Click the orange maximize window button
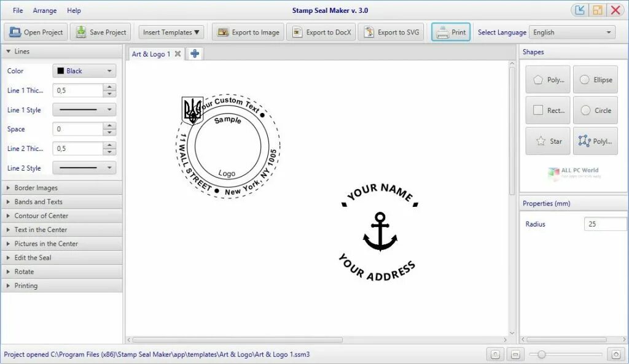 (598, 10)
